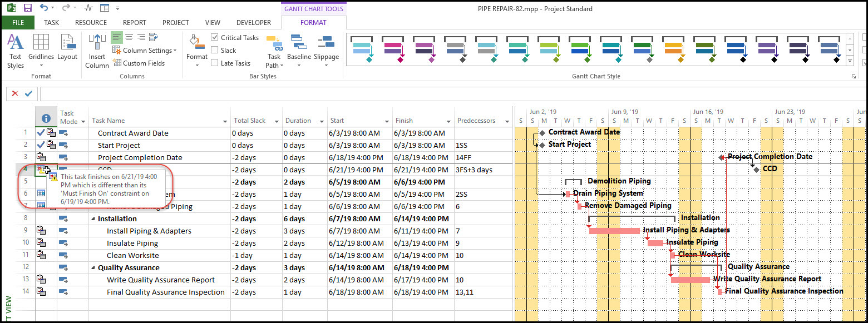Click the Final Quality Assurance Inspection task name
Viewport: 868px width, 323px height.
coord(165,292)
